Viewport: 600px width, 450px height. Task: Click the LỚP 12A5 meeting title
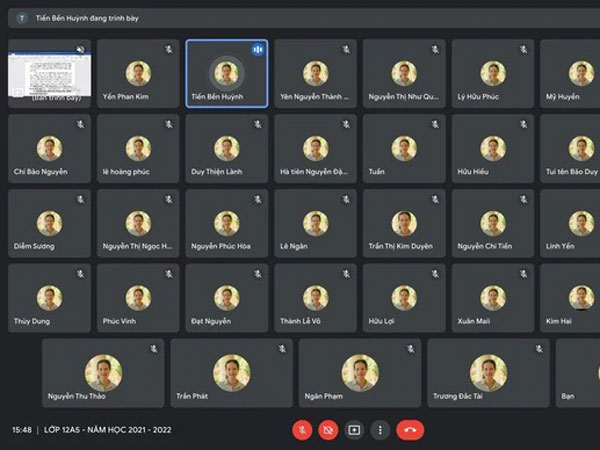coord(108,430)
